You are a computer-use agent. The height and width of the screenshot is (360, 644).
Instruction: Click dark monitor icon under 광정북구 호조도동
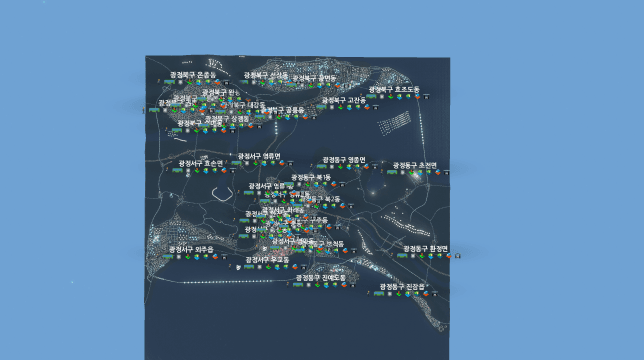click(x=426, y=97)
